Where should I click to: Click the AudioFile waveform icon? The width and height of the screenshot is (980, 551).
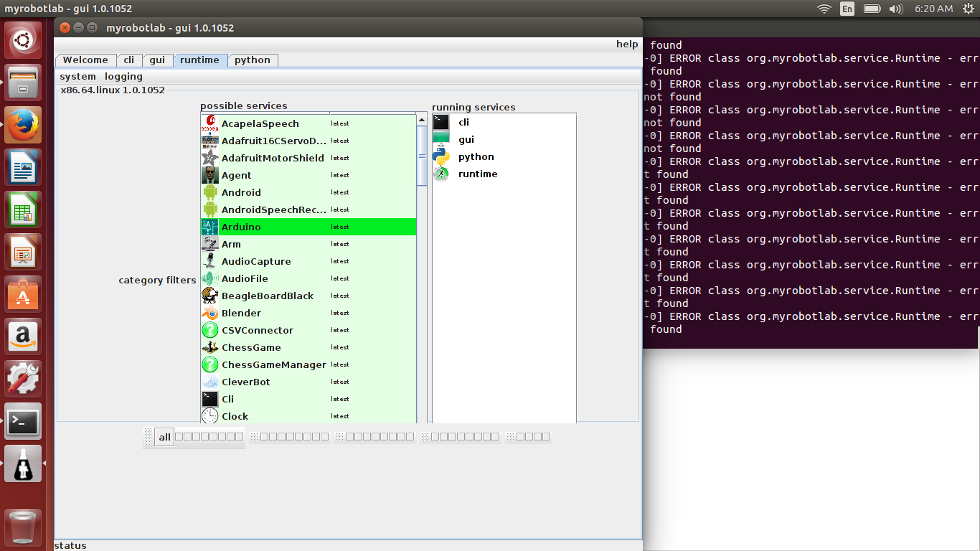[x=209, y=278]
